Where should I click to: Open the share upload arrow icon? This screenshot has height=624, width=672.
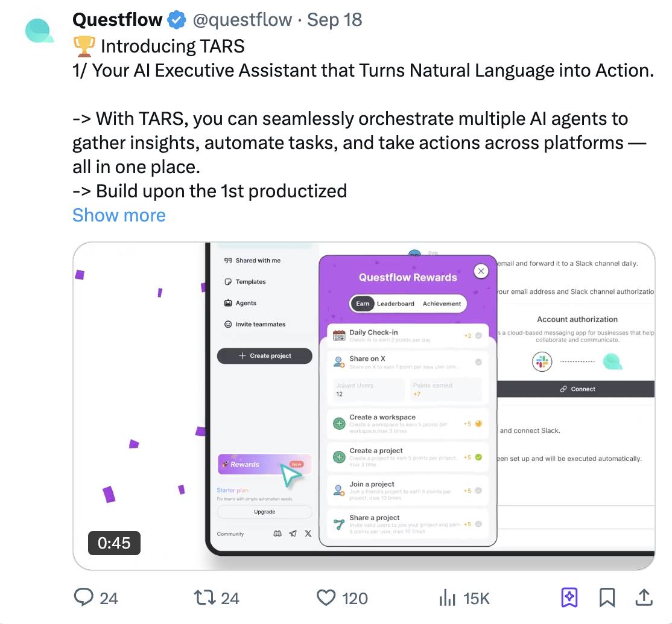point(644,597)
